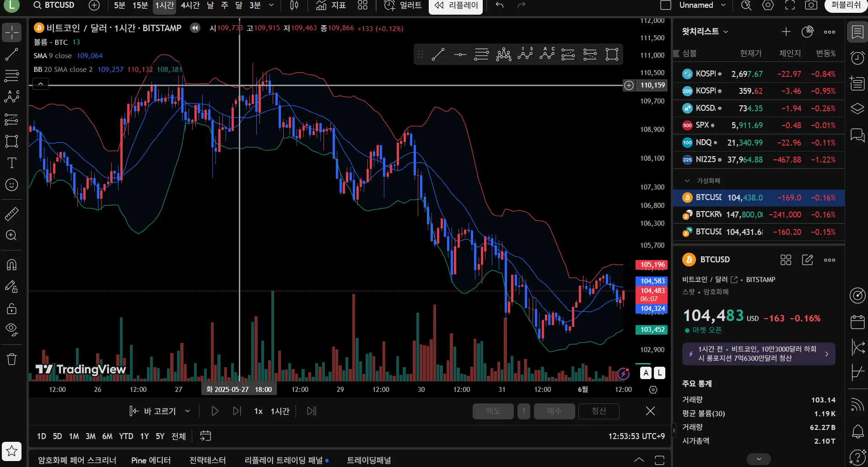Take a chart snapshot with camera icon
The height and width of the screenshot is (467, 868).
click(x=811, y=5)
